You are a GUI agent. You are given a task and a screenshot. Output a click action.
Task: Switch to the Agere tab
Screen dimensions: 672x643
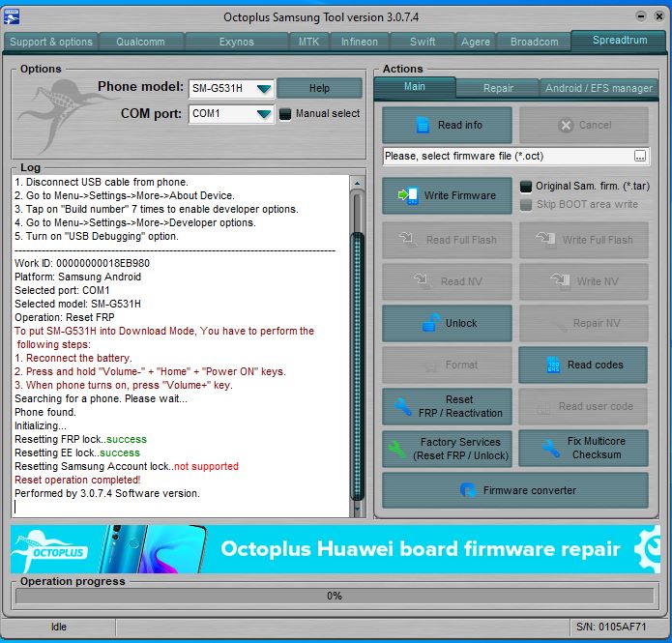tap(476, 42)
